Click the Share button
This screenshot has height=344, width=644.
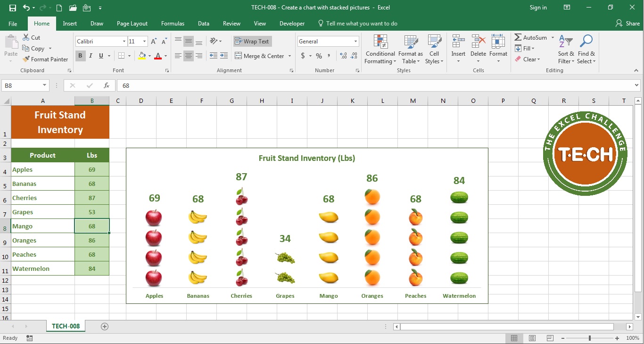click(x=627, y=24)
